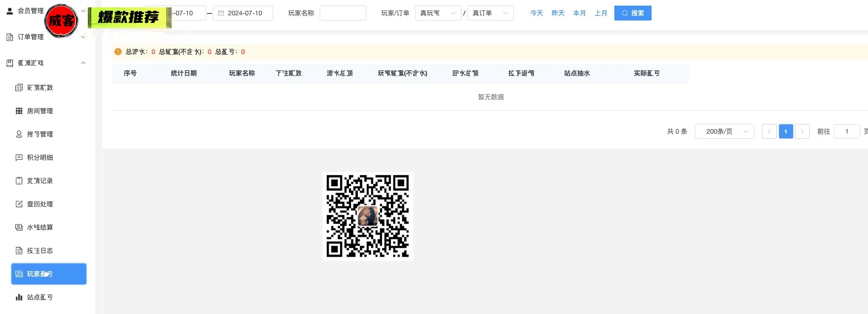Click the 玩家输赢(不含水) column header
The height and width of the screenshot is (314, 868).
click(403, 73)
